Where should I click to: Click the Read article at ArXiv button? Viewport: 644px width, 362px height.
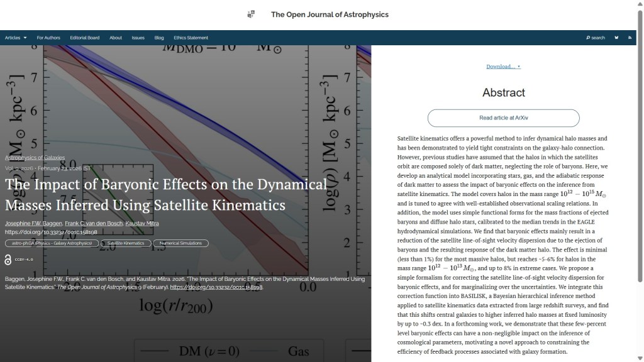coord(503,118)
